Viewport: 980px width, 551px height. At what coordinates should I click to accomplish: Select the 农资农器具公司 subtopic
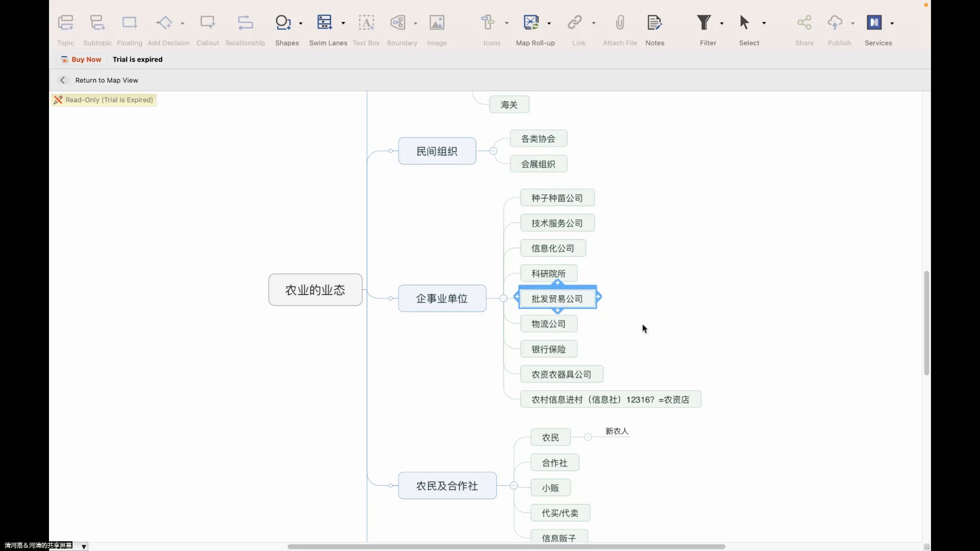pos(561,374)
